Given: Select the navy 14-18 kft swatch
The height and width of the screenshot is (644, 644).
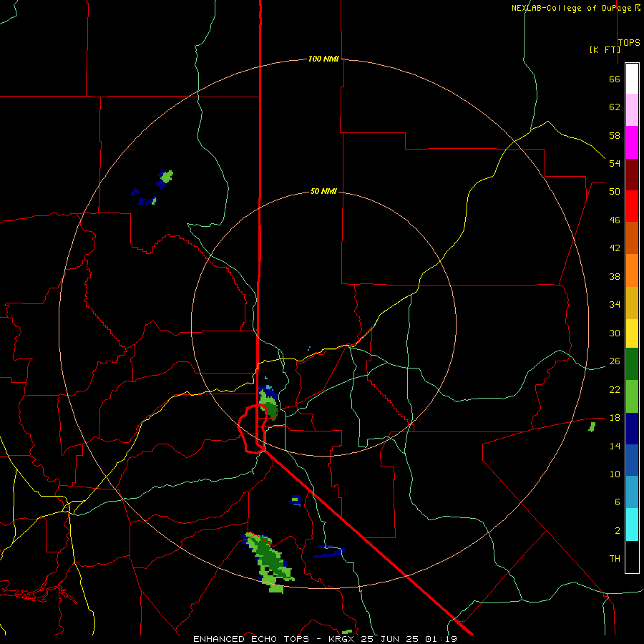Looking at the screenshot, I should point(632,429).
